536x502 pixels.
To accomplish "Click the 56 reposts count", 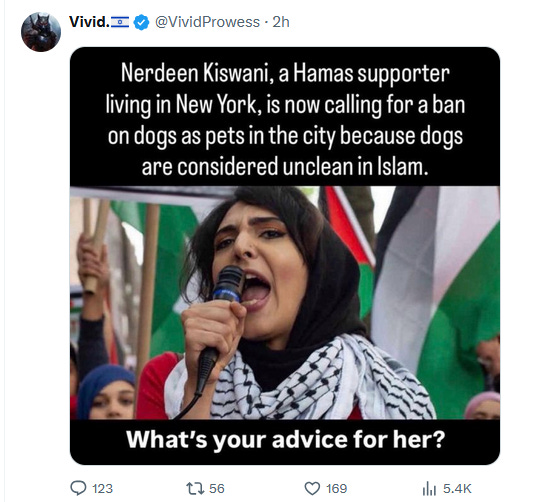I will (217, 488).
